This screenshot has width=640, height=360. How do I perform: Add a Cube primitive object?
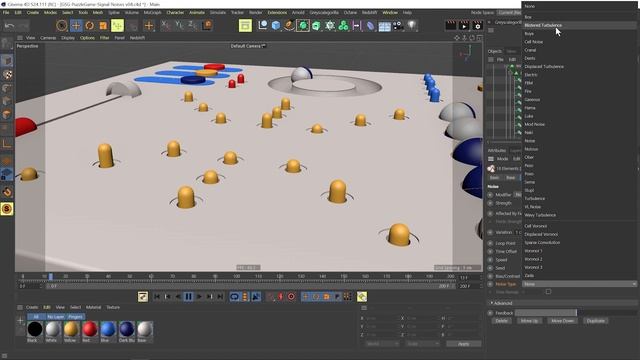pyautogui.click(x=276, y=26)
